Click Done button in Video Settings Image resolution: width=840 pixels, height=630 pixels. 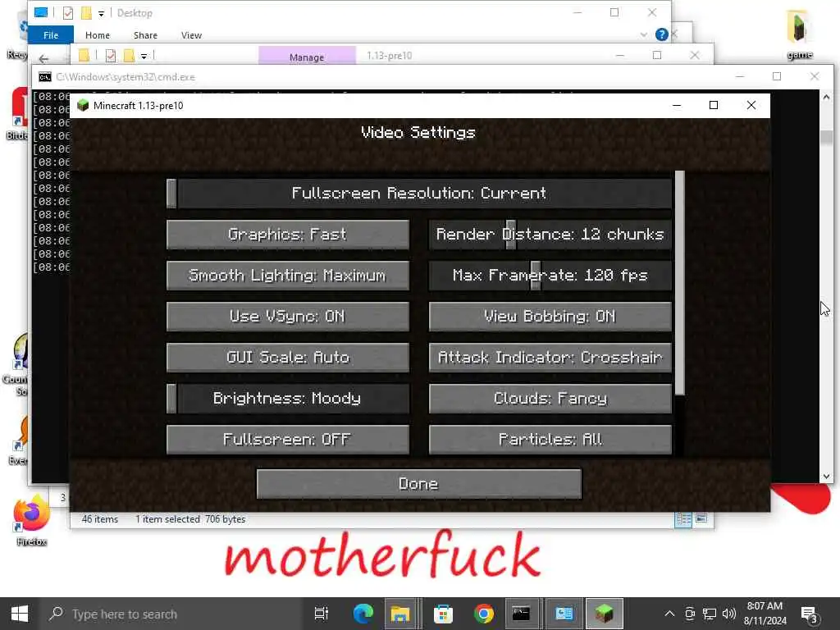(419, 484)
